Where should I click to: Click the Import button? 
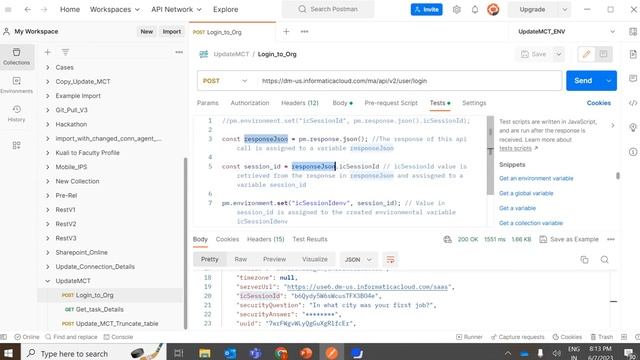pos(171,31)
